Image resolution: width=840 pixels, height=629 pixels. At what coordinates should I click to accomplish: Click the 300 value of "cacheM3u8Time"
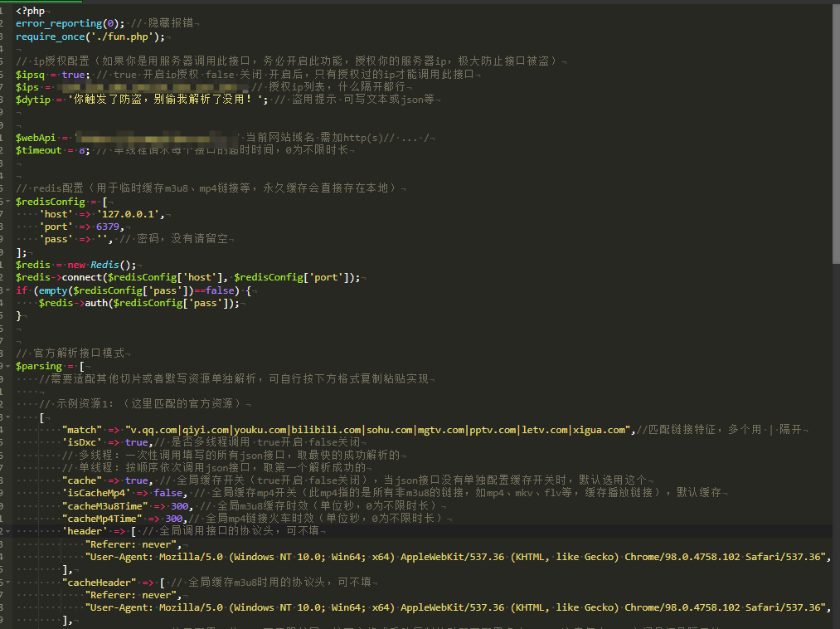pyautogui.click(x=179, y=505)
